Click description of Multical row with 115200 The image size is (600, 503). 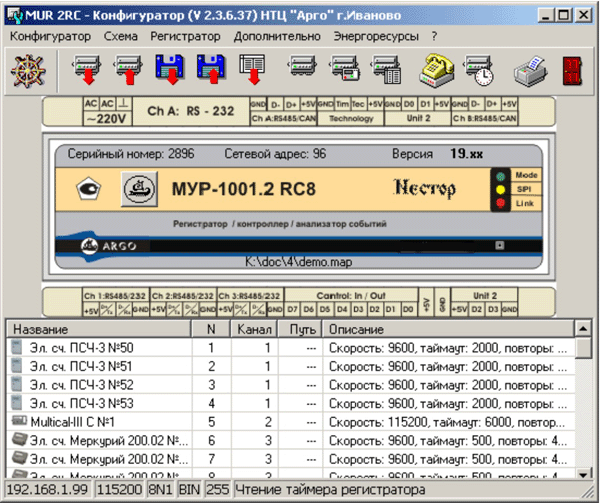[447, 422]
